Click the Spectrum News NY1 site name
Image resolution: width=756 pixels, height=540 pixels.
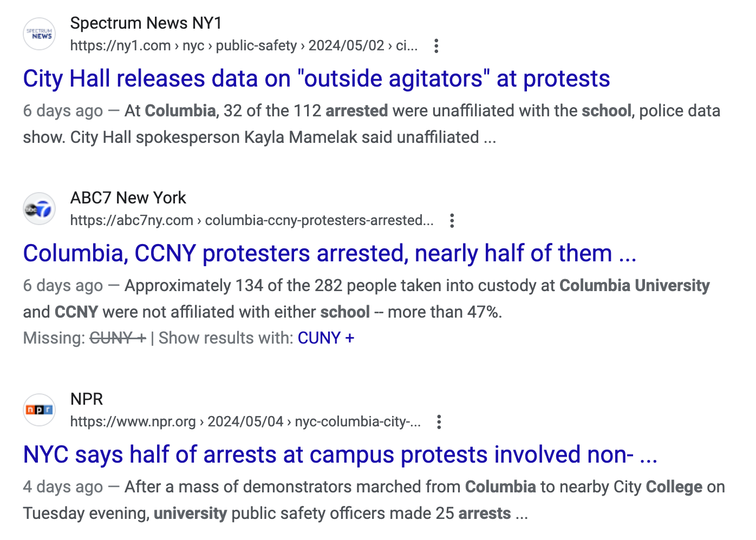click(146, 23)
